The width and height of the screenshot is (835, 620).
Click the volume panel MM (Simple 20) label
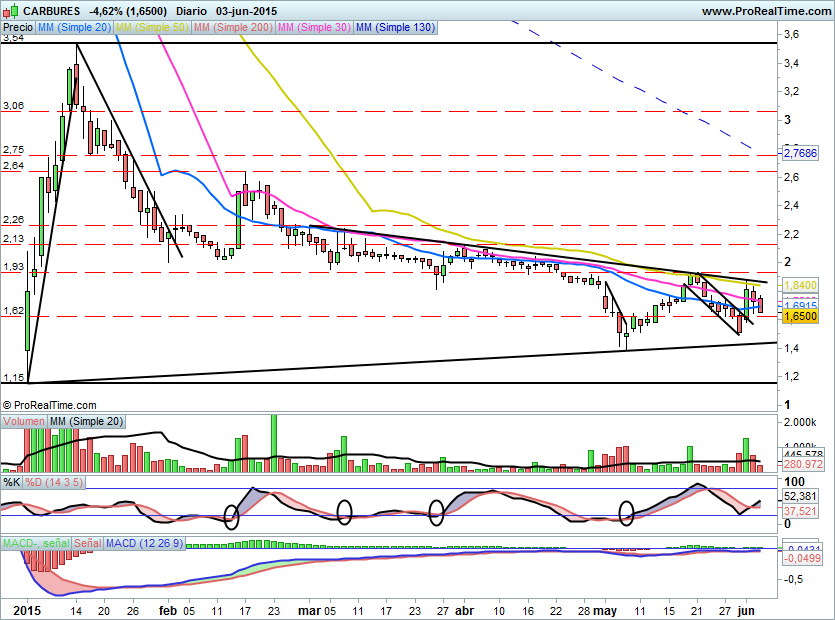pos(87,423)
